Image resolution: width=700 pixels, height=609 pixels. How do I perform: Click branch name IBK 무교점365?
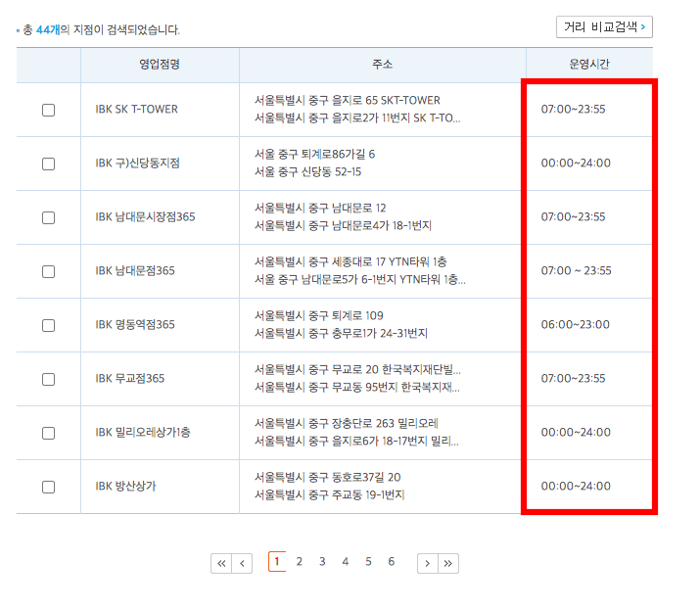(130, 379)
